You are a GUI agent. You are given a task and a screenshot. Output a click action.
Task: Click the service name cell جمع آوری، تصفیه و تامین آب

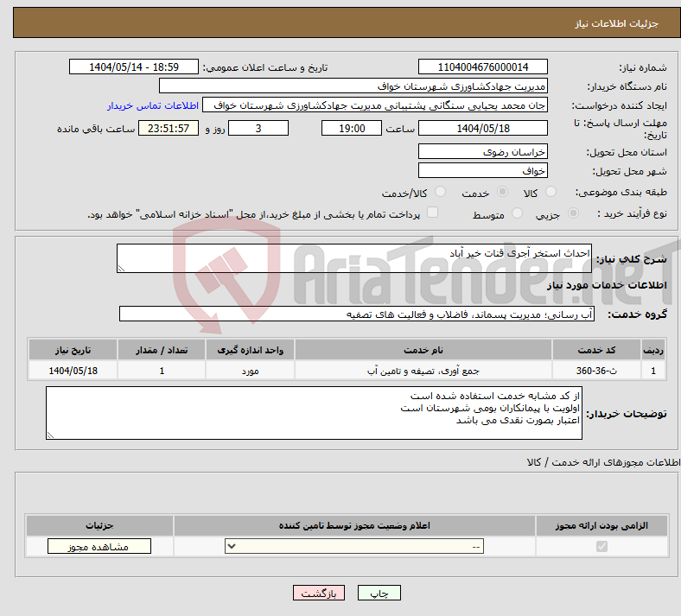coord(423,371)
